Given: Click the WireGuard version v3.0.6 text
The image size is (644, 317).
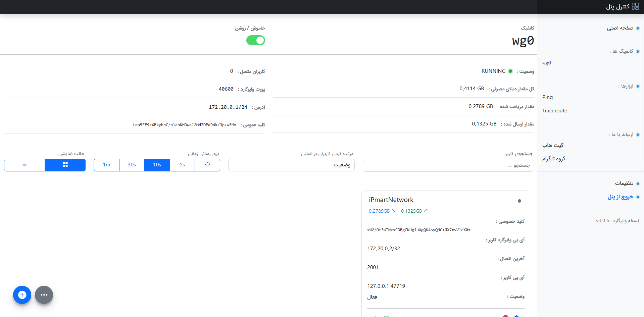Looking at the screenshot, I should click(x=602, y=221).
